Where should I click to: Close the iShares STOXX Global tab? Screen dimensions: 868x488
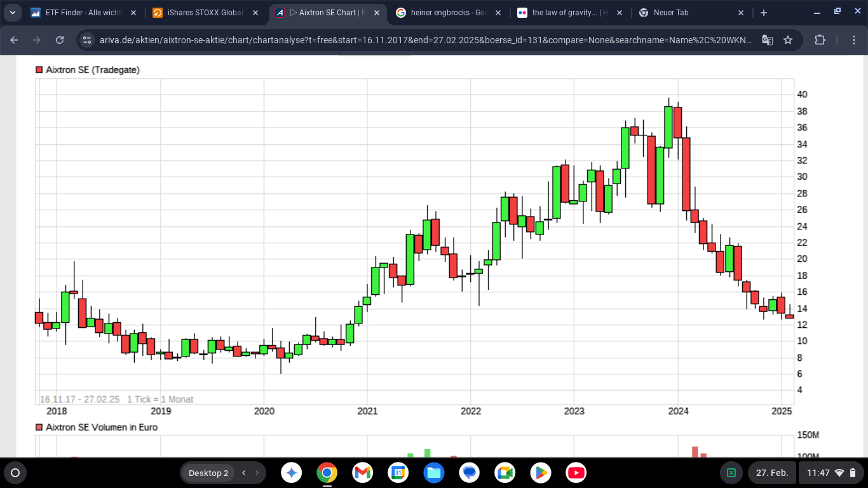click(x=255, y=13)
